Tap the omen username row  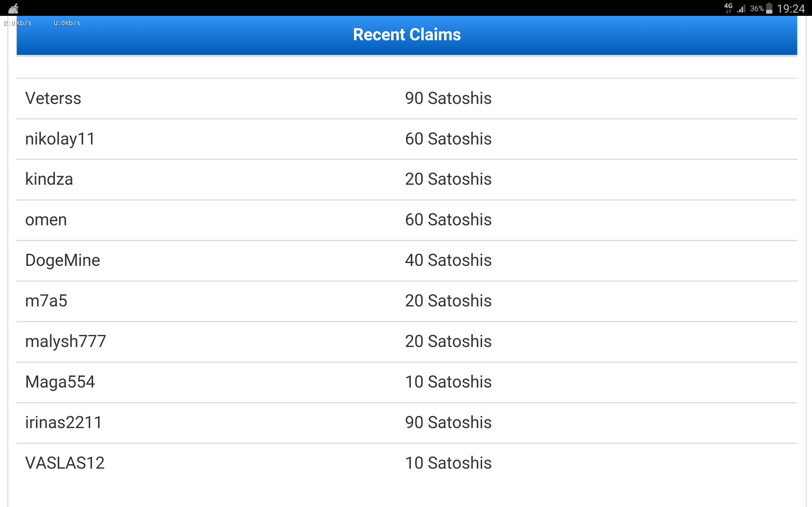[x=46, y=220]
